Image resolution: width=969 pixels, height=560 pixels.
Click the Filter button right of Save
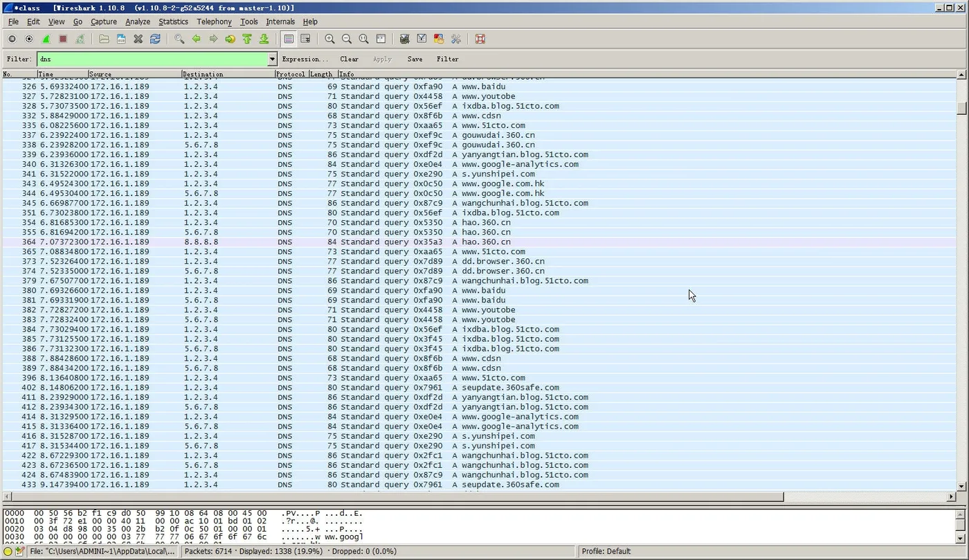click(448, 60)
